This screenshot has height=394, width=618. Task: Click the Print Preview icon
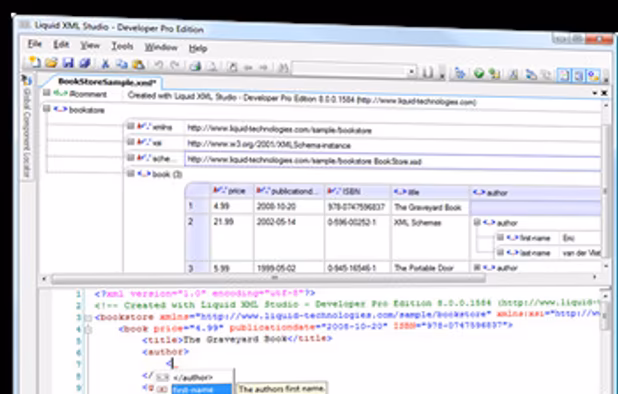pyautogui.click(x=212, y=66)
